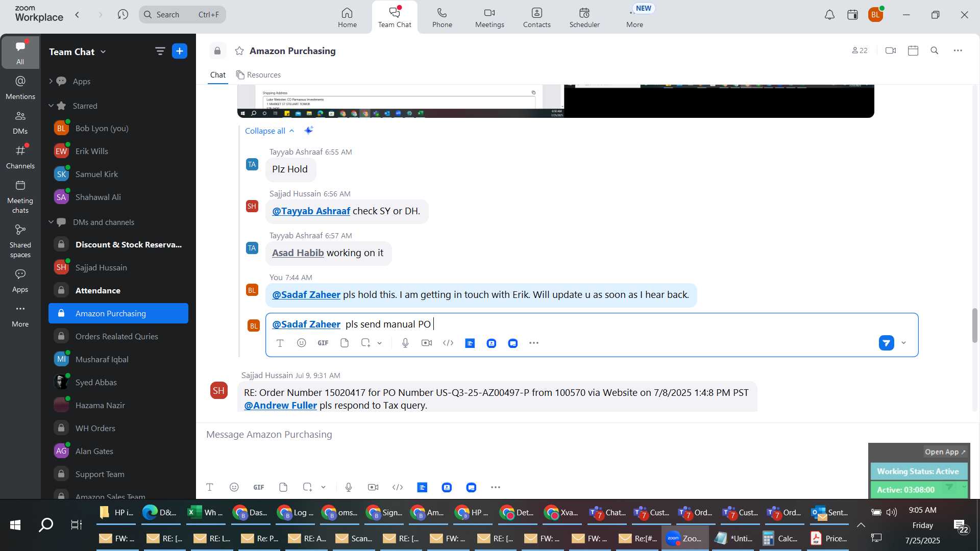Click the blue plus new chat button
This screenshot has height=551, width=980.
[180, 51]
